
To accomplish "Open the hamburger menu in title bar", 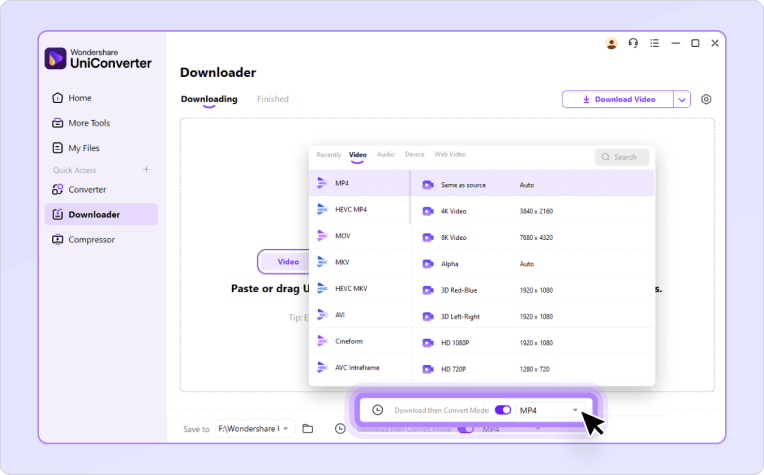I will click(x=654, y=44).
